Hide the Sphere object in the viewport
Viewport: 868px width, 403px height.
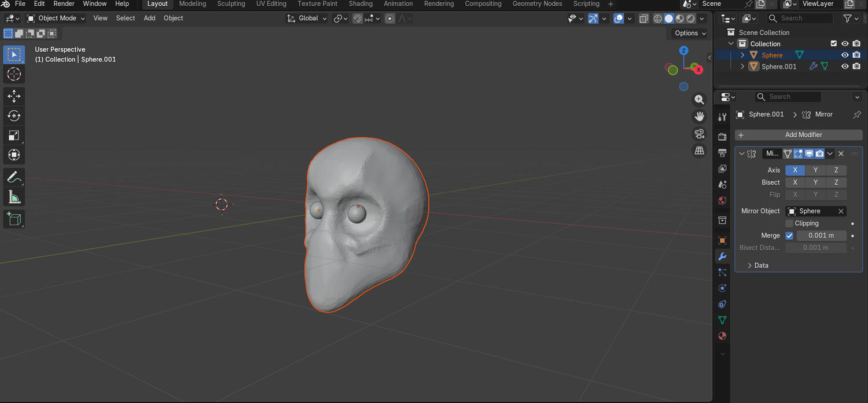[844, 54]
